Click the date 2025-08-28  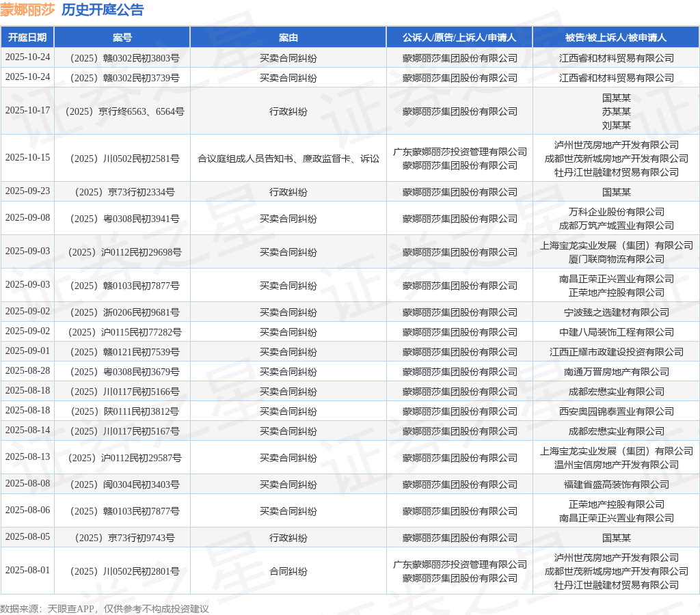(x=27, y=371)
